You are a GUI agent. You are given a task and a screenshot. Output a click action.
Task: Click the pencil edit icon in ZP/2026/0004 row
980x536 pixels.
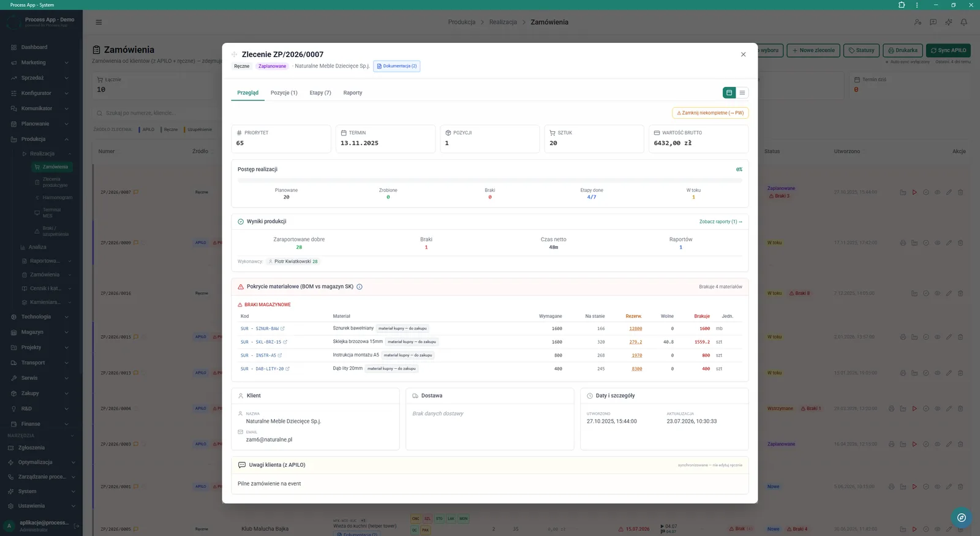click(949, 409)
